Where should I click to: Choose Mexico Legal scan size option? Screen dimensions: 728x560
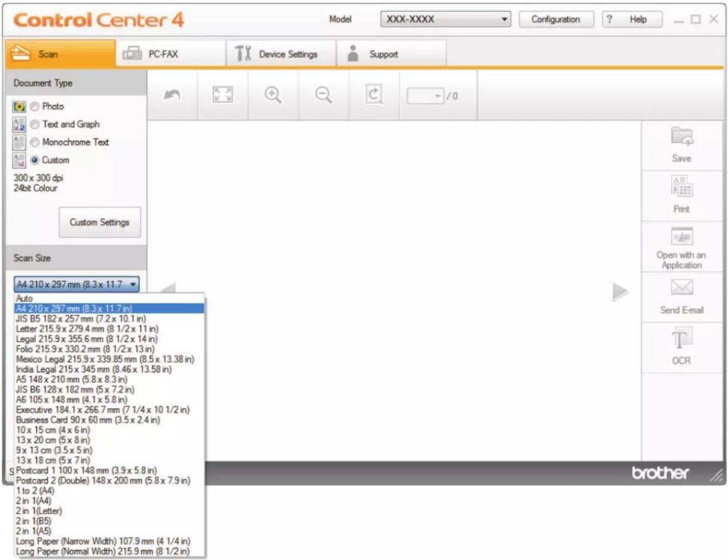(x=109, y=358)
